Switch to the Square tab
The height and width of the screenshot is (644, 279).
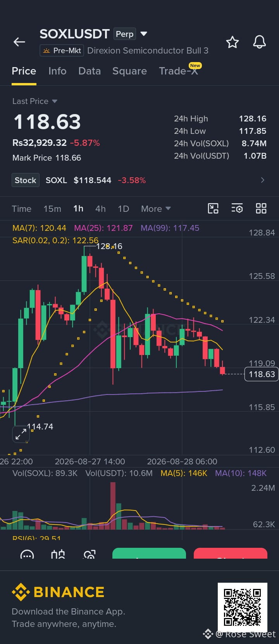click(x=129, y=71)
